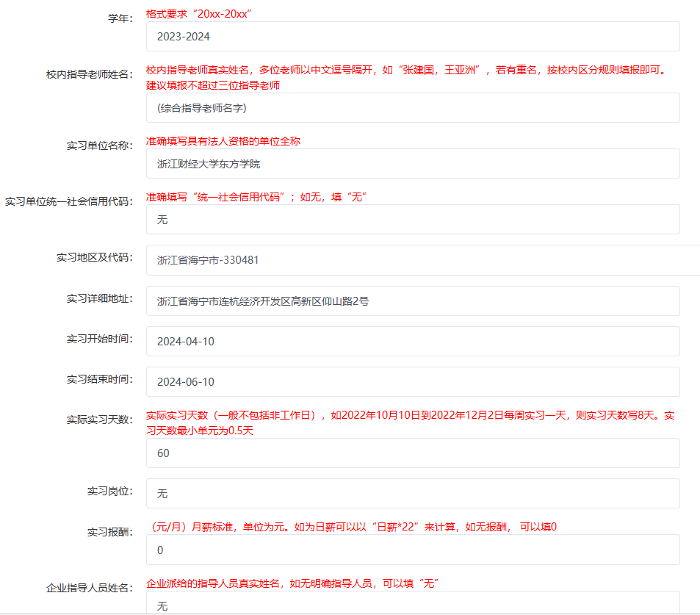The width and height of the screenshot is (700, 615).
Task: Focus the 实习岗位 input field
Action: [x=413, y=494]
